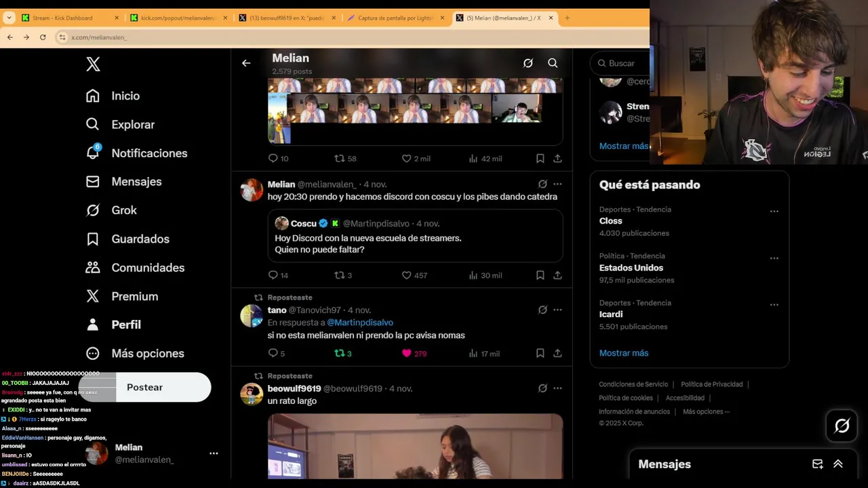Image resolution: width=868 pixels, height=488 pixels.
Task: Reload page button in browser
Action: 43,37
